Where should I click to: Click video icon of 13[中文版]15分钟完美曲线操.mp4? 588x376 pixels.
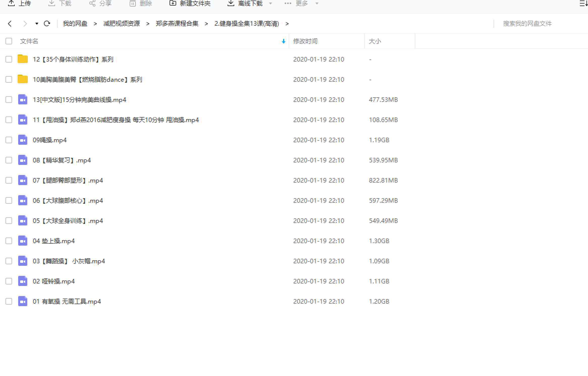(23, 99)
